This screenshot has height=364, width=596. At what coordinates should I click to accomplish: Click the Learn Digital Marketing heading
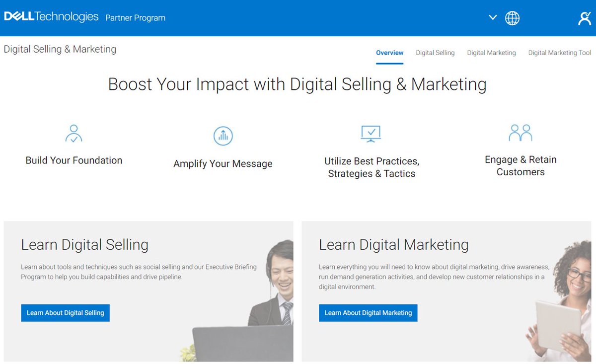pos(393,245)
